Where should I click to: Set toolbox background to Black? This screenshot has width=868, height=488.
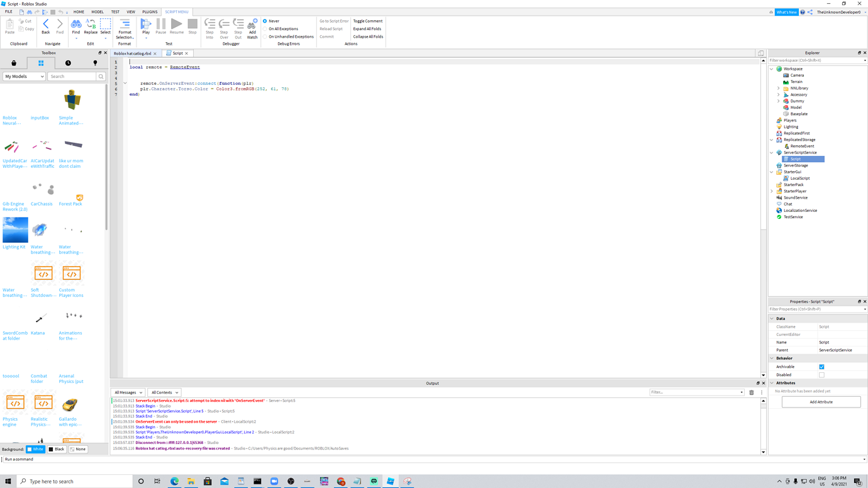pyautogui.click(x=57, y=449)
